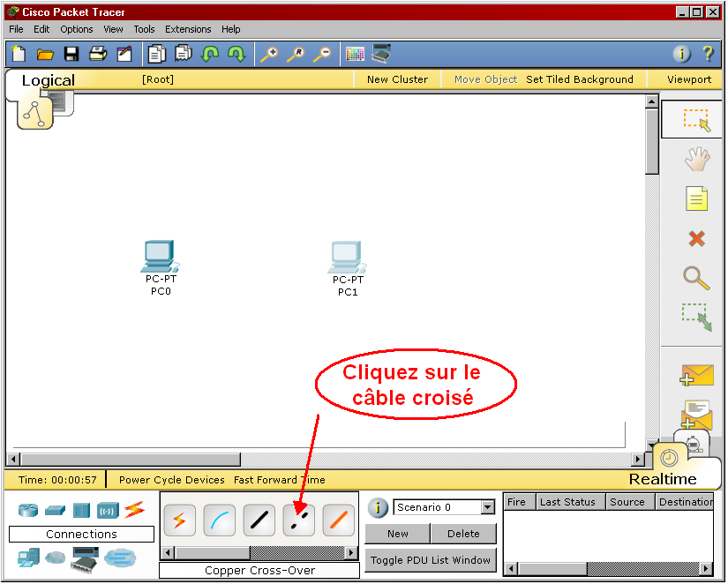Select the Switches device category
728x584 pixels.
[55, 511]
